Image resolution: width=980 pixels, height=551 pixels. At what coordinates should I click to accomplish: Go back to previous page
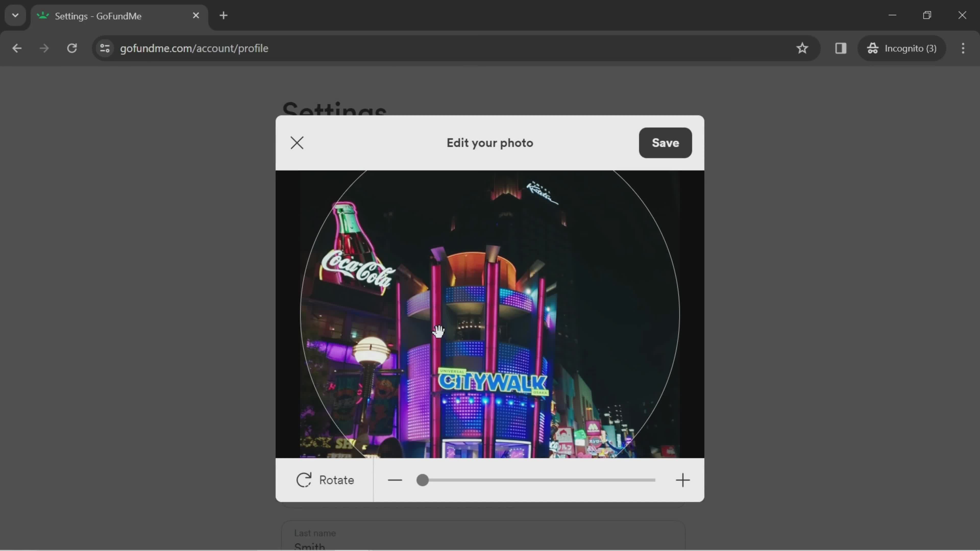[17, 48]
